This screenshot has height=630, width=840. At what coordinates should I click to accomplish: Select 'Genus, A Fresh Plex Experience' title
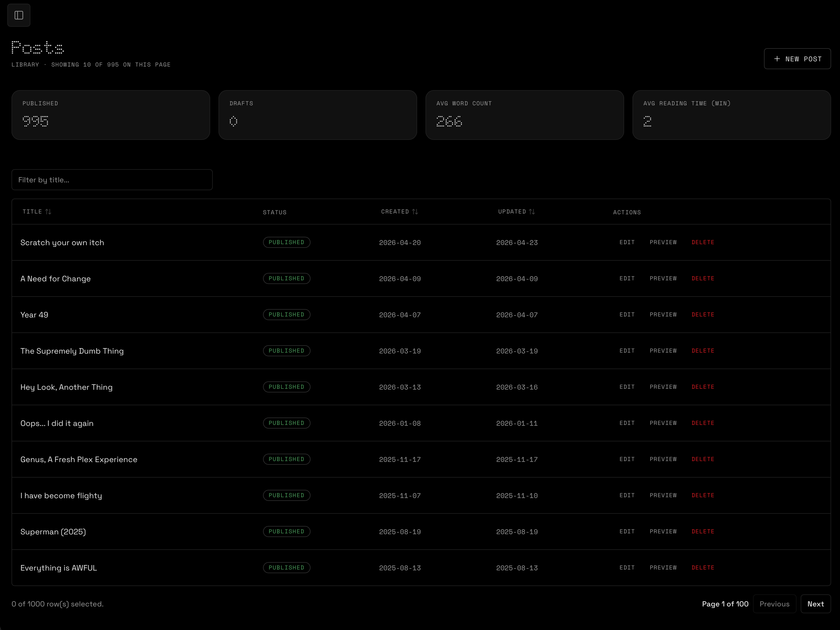point(79,459)
